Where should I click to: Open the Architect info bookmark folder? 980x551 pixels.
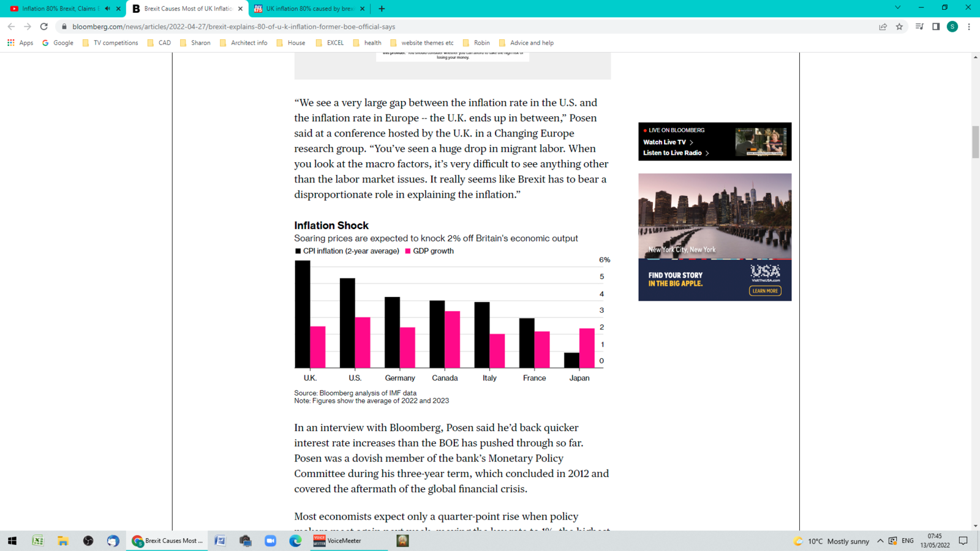coord(243,43)
